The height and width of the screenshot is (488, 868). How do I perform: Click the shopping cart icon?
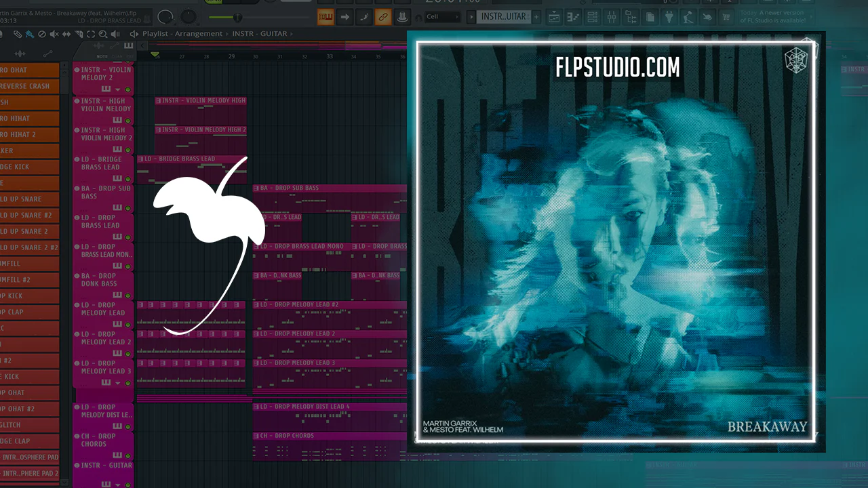728,17
